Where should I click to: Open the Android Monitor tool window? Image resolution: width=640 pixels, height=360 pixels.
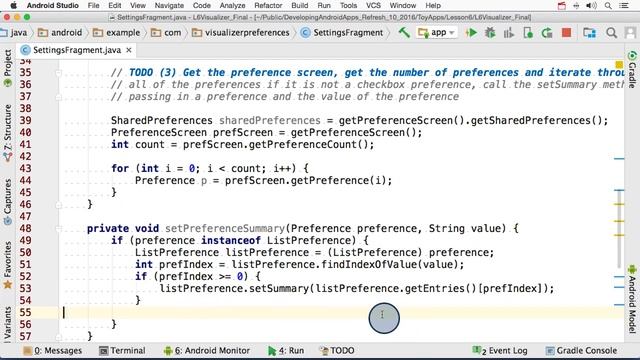click(207, 351)
